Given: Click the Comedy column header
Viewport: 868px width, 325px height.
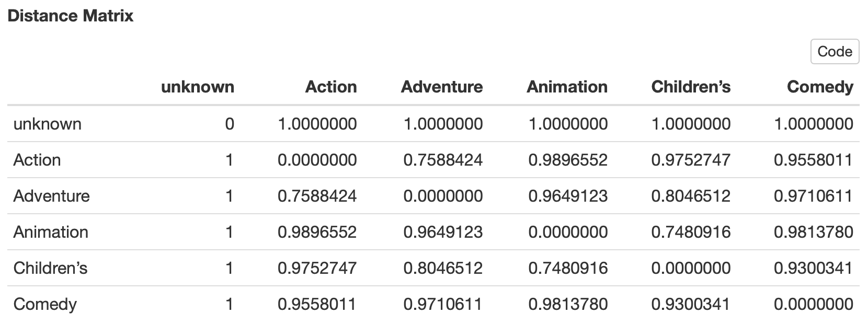Looking at the screenshot, I should (x=820, y=87).
